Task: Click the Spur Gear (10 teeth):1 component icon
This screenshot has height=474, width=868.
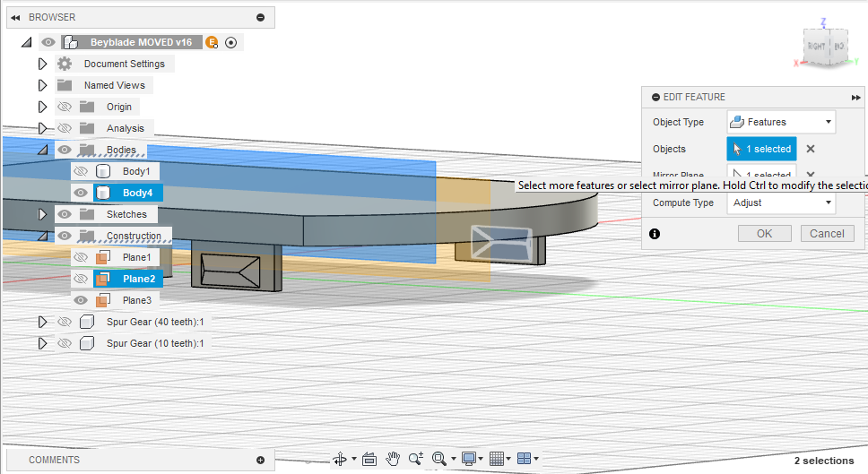Action: [87, 343]
